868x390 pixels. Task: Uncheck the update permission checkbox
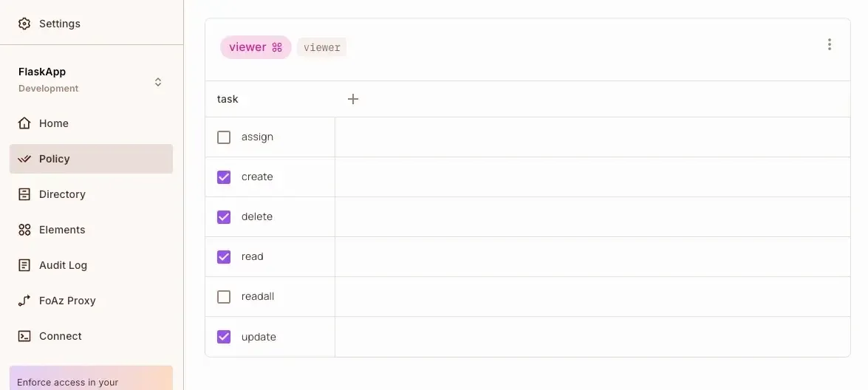pos(224,337)
